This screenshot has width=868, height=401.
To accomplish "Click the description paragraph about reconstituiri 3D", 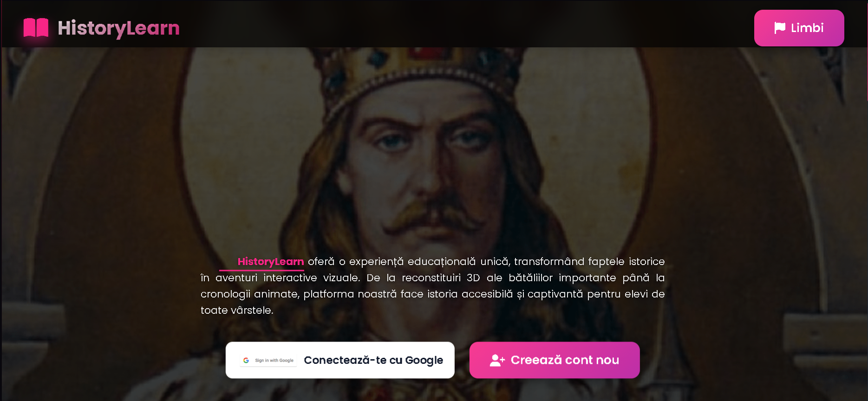I will (x=432, y=286).
